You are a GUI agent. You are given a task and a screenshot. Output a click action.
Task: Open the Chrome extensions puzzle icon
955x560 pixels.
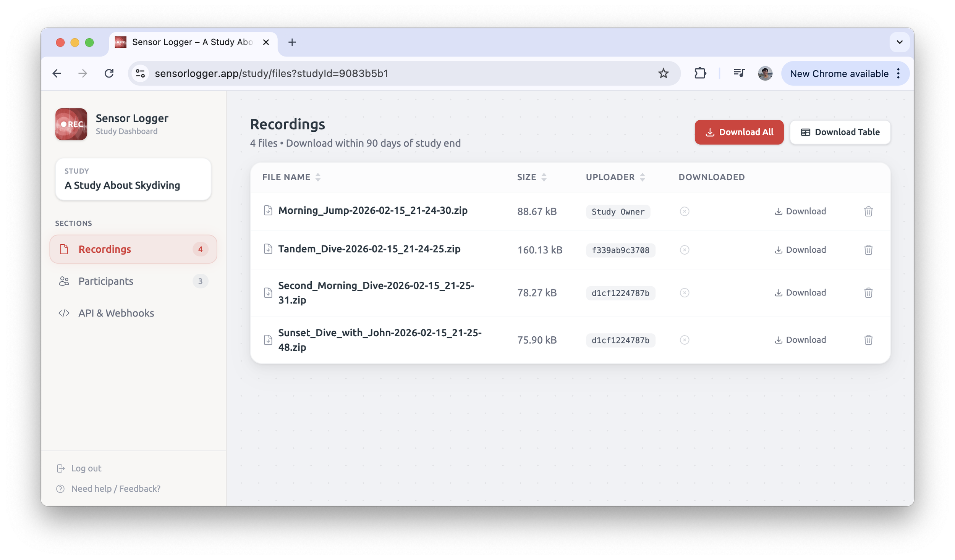point(700,73)
